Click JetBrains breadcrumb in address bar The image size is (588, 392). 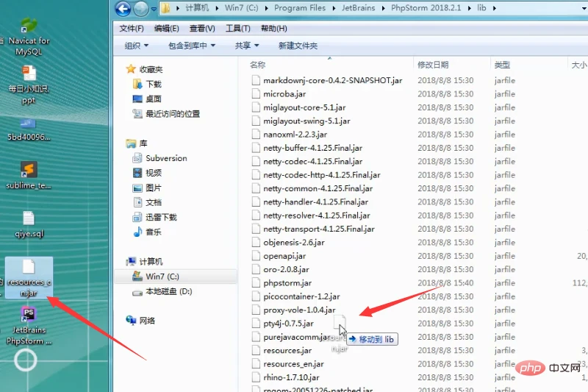[x=358, y=8]
